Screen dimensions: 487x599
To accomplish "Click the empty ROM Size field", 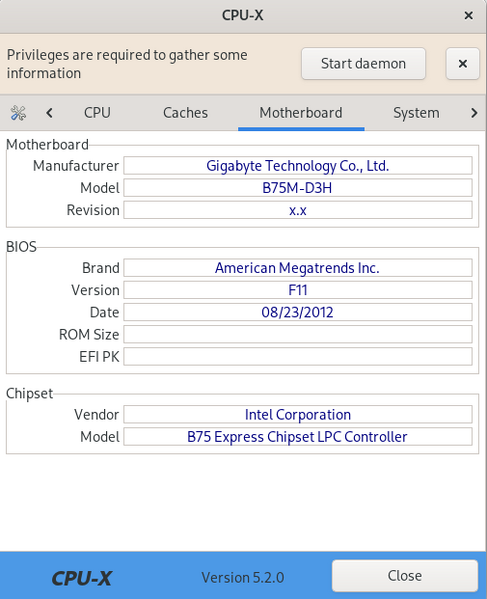I will coord(298,335).
